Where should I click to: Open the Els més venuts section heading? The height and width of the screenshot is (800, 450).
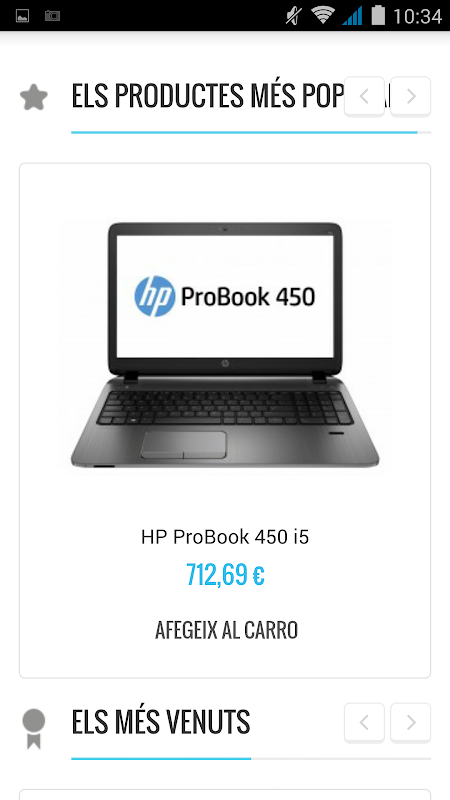tap(161, 721)
